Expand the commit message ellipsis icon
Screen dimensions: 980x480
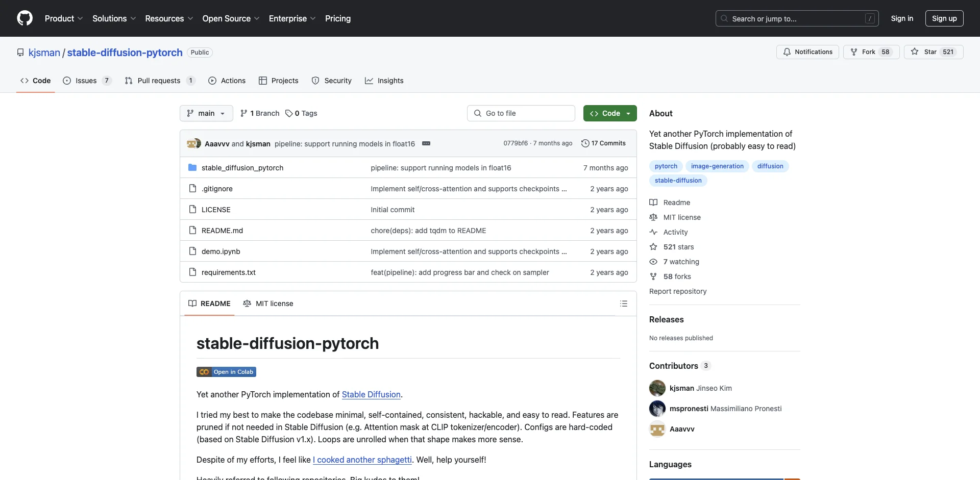[426, 143]
